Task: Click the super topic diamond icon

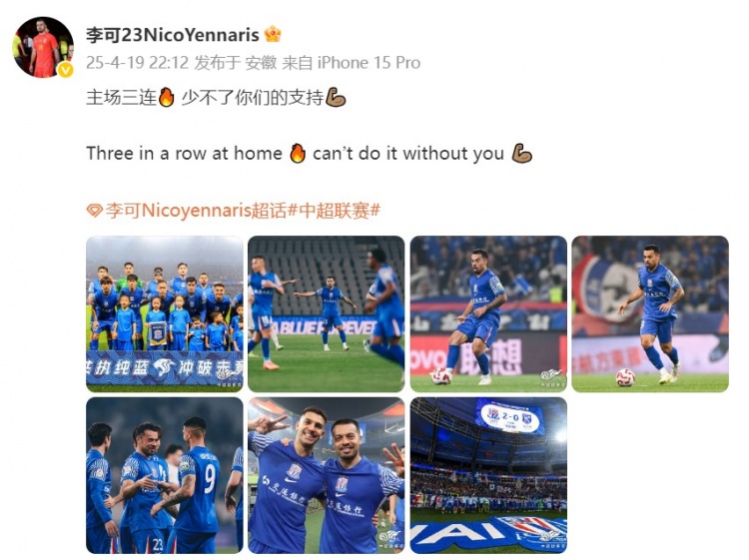Action: click(x=95, y=210)
